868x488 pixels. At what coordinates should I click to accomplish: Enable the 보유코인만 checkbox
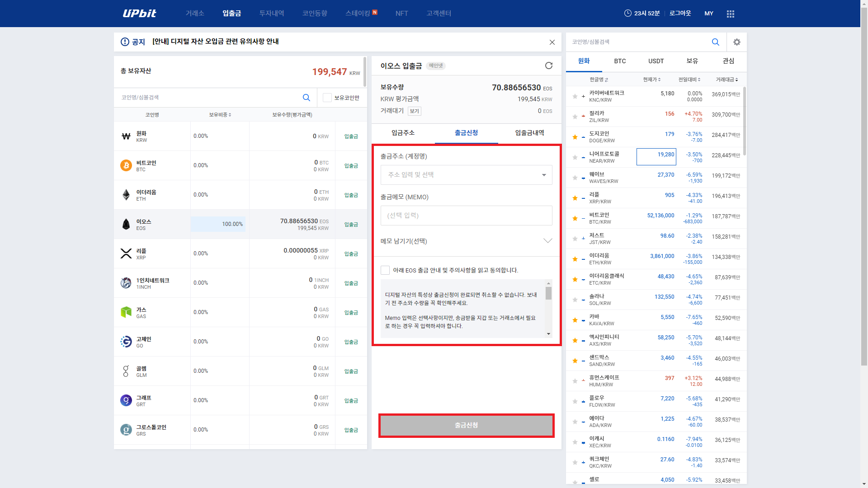coord(327,98)
